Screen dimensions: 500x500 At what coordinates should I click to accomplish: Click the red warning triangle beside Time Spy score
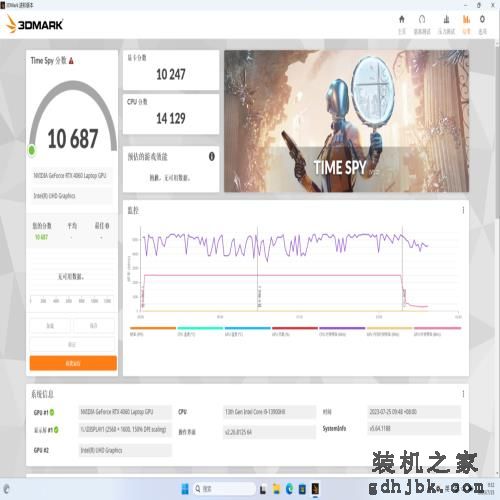pos(71,61)
